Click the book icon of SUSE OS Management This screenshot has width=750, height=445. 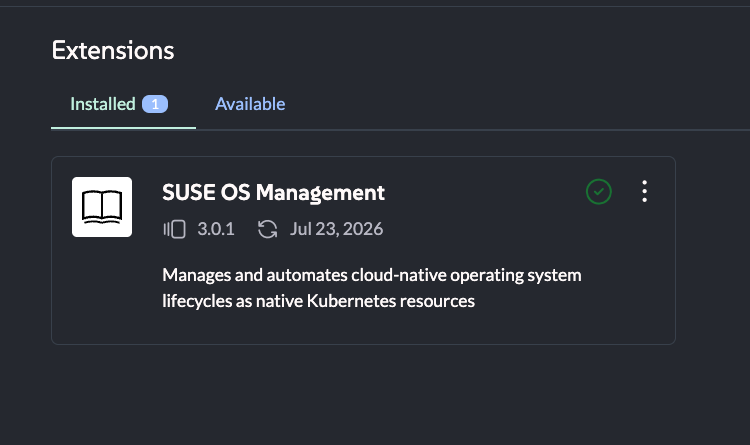(102, 207)
